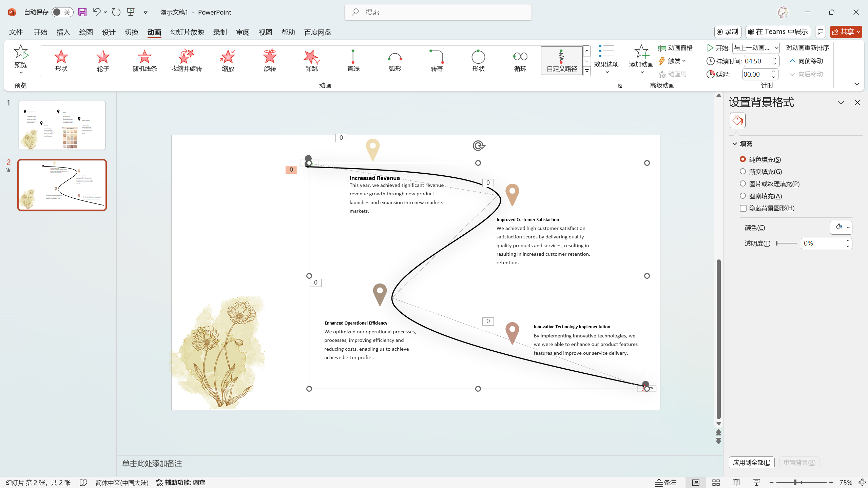Apply the 随机线条 animation effect
Image resolution: width=868 pixels, height=488 pixels.
(144, 61)
